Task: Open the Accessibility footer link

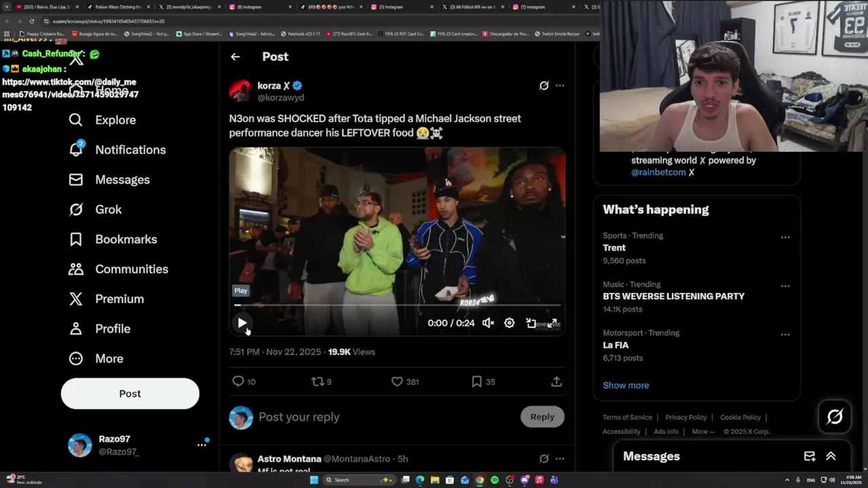Action: (621, 432)
